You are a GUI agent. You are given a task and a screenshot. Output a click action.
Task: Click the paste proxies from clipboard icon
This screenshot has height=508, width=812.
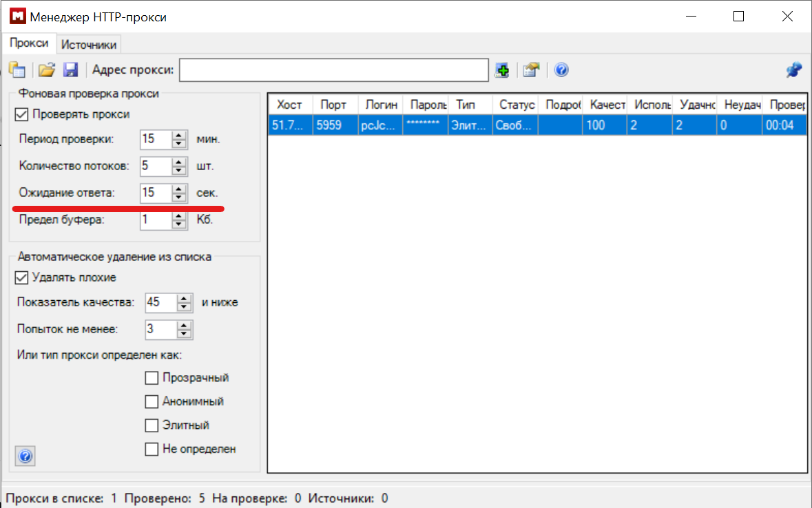pyautogui.click(x=17, y=70)
